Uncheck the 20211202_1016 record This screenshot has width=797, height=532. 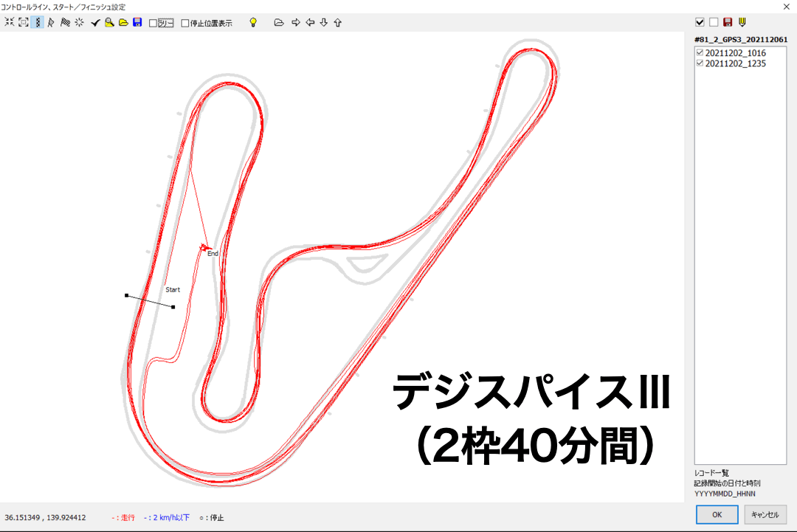[700, 53]
